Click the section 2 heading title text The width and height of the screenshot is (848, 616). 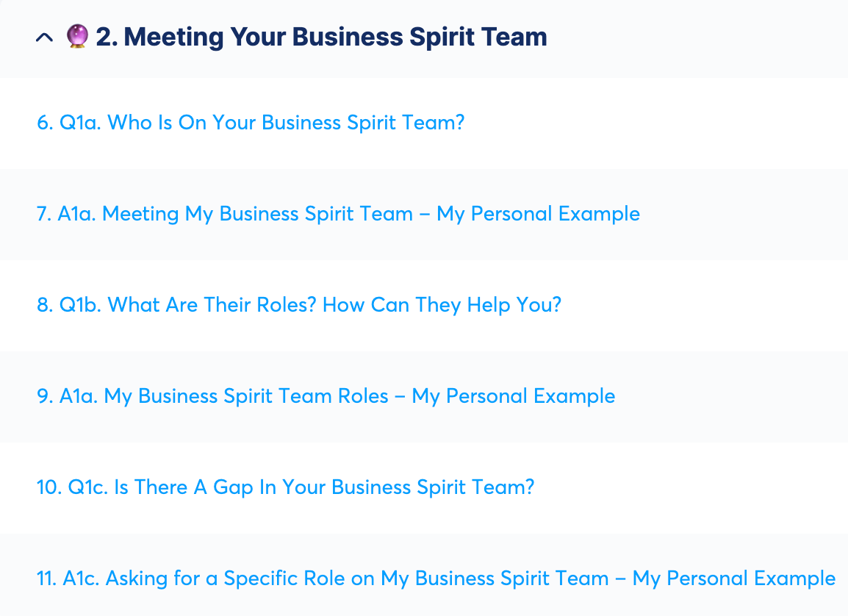coord(321,37)
